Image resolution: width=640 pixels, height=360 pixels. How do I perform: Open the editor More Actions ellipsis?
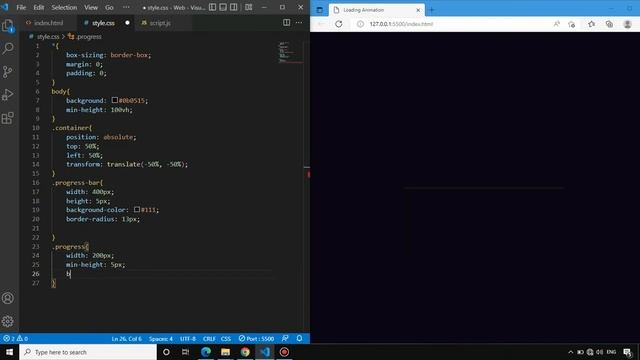coord(299,23)
